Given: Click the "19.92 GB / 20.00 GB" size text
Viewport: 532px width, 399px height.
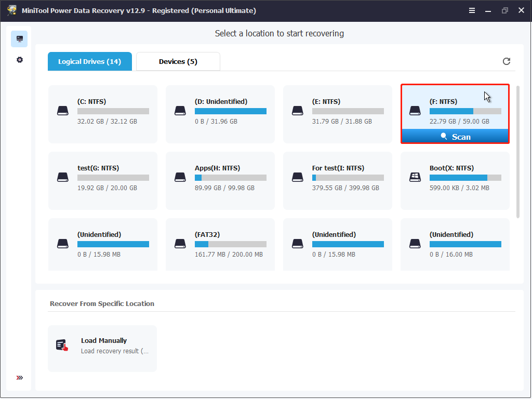Looking at the screenshot, I should pos(107,188).
